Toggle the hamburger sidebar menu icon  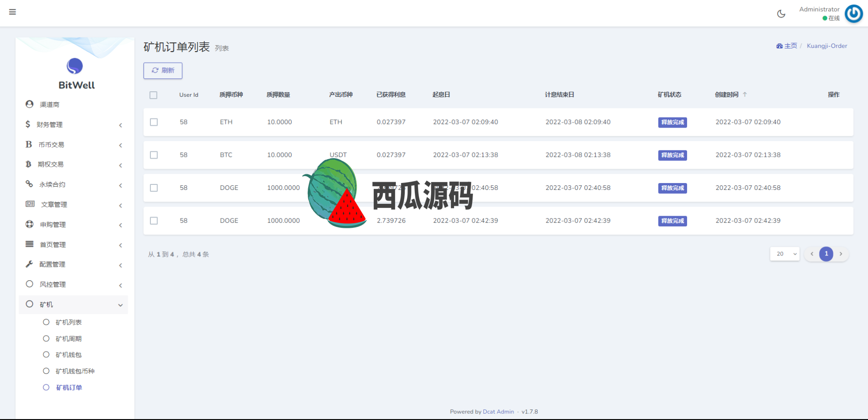(x=12, y=12)
